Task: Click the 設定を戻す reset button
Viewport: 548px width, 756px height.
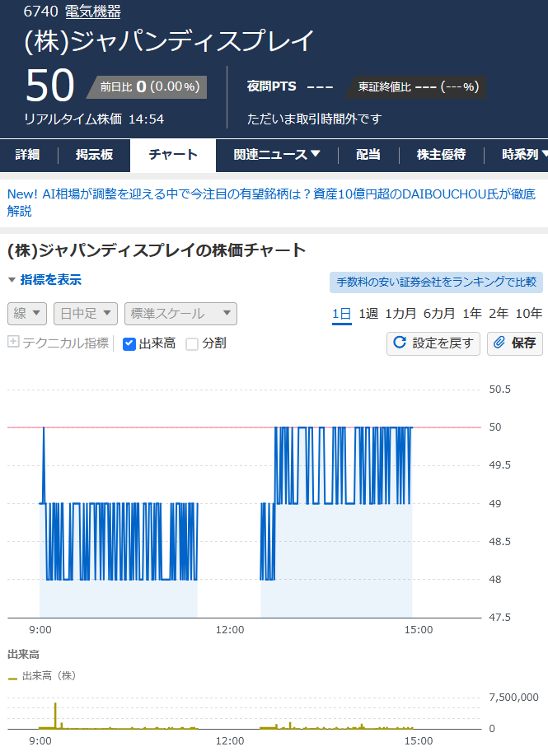Action: click(x=433, y=343)
